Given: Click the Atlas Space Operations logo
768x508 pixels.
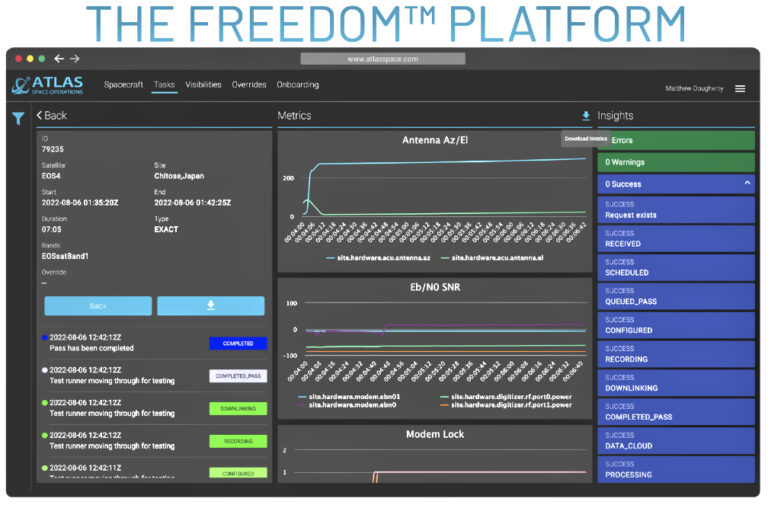Looking at the screenshot, I should click(x=47, y=86).
